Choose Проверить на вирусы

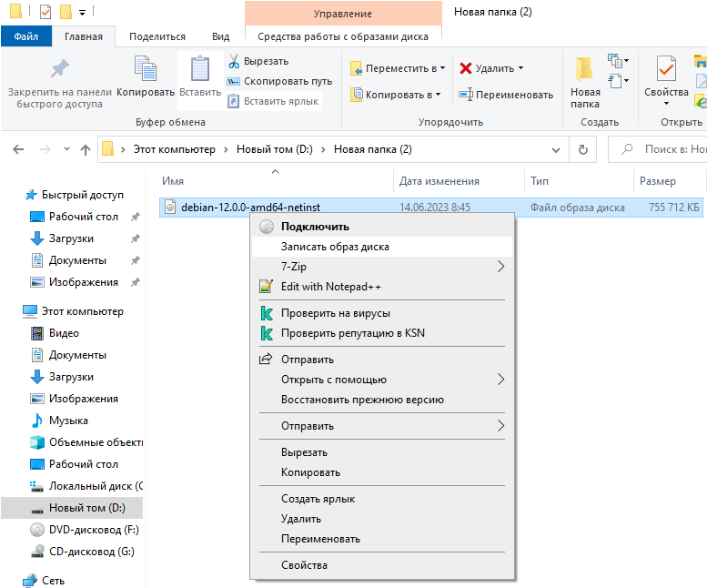(x=382, y=313)
